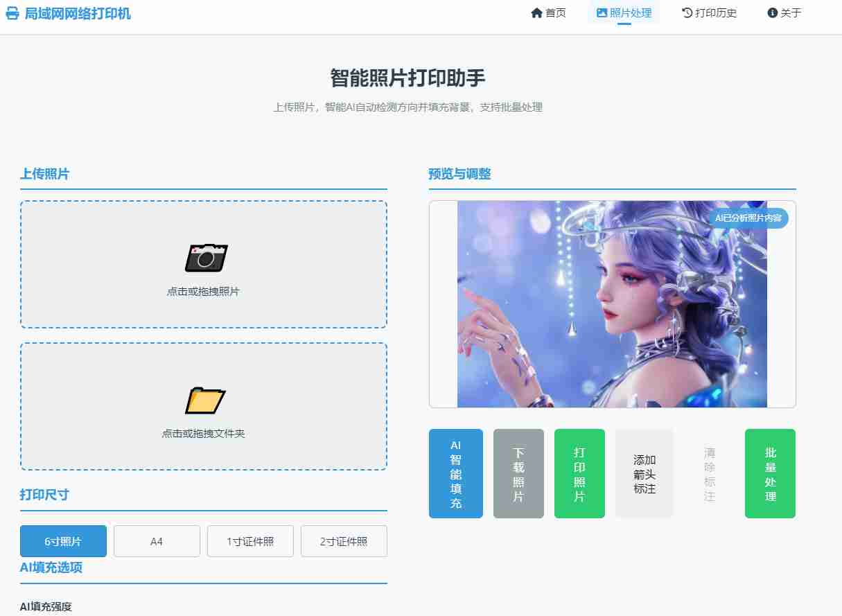Open the 打印历史 page
Viewport: 842px width, 616px height.
[x=715, y=12]
